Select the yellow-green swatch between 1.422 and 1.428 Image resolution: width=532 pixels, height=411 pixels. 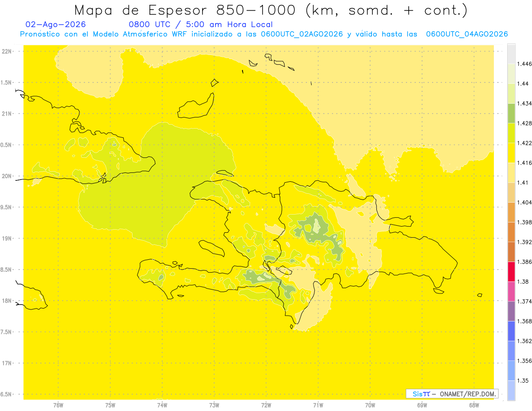511,133
